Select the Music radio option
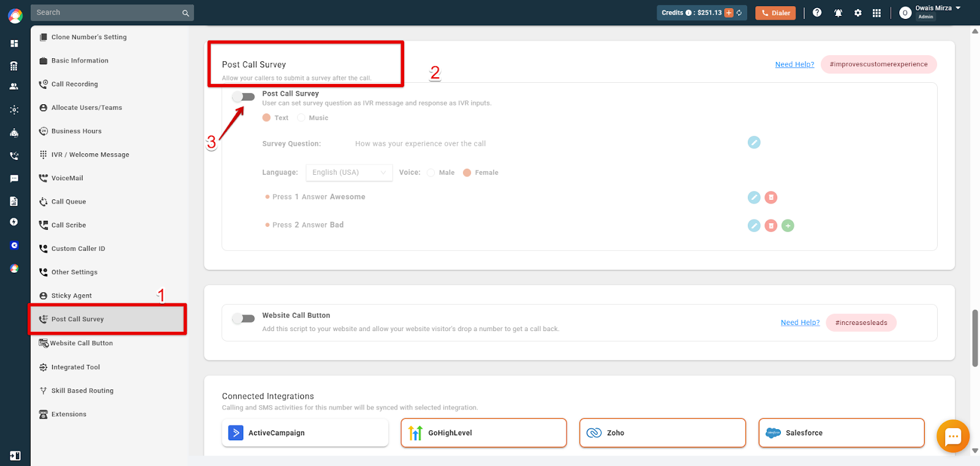The width and height of the screenshot is (980, 466). 301,118
